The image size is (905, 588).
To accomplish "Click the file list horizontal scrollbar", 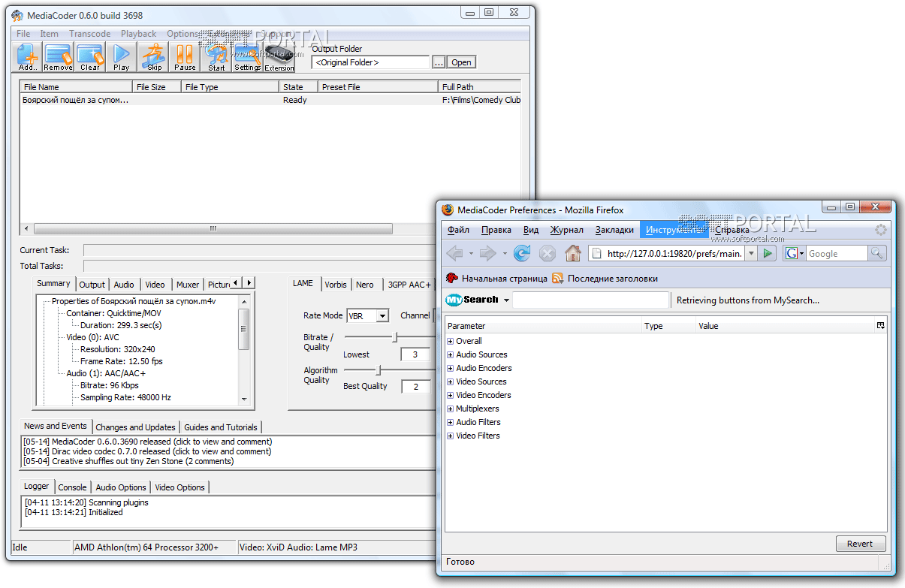I will tap(213, 228).
